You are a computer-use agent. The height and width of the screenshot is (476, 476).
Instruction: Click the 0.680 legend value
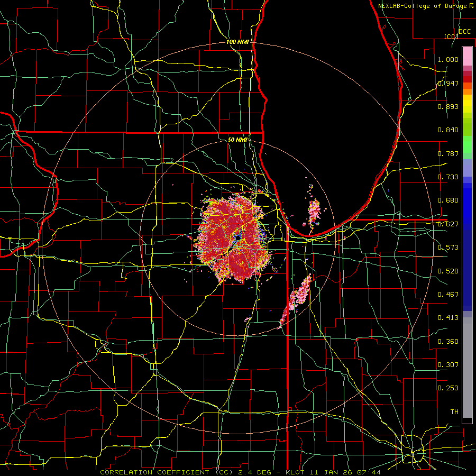448,200
